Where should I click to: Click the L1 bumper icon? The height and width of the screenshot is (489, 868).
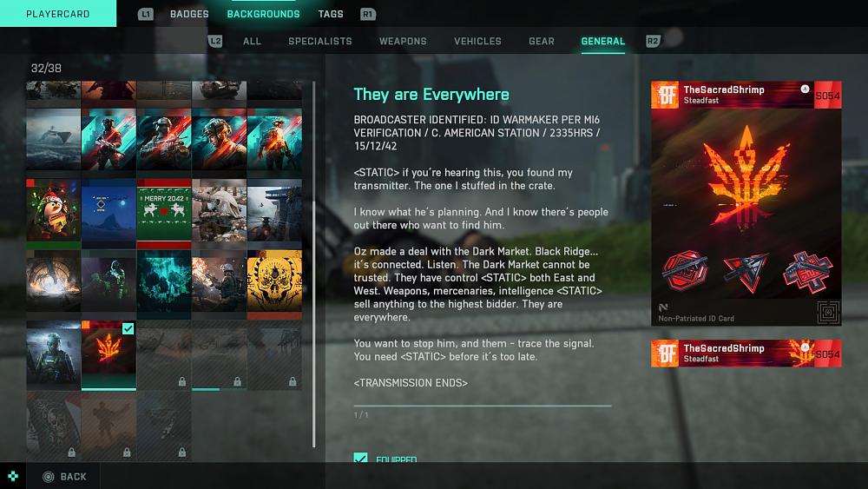(146, 14)
